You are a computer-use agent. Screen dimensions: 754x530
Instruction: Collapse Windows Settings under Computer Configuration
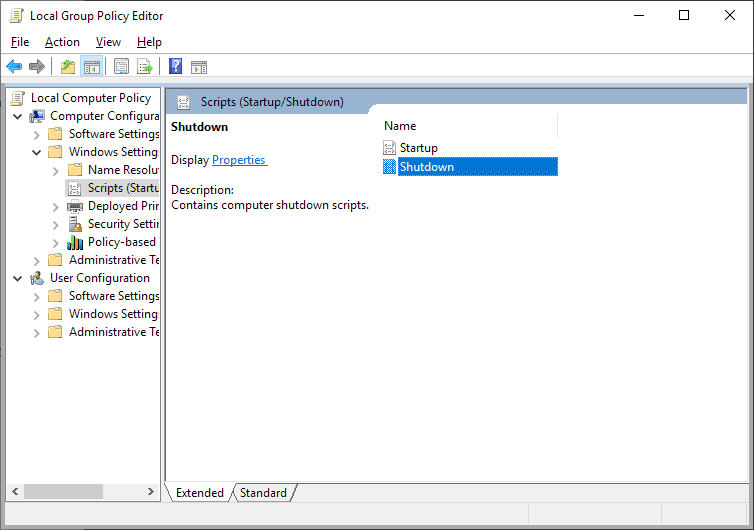(x=37, y=152)
